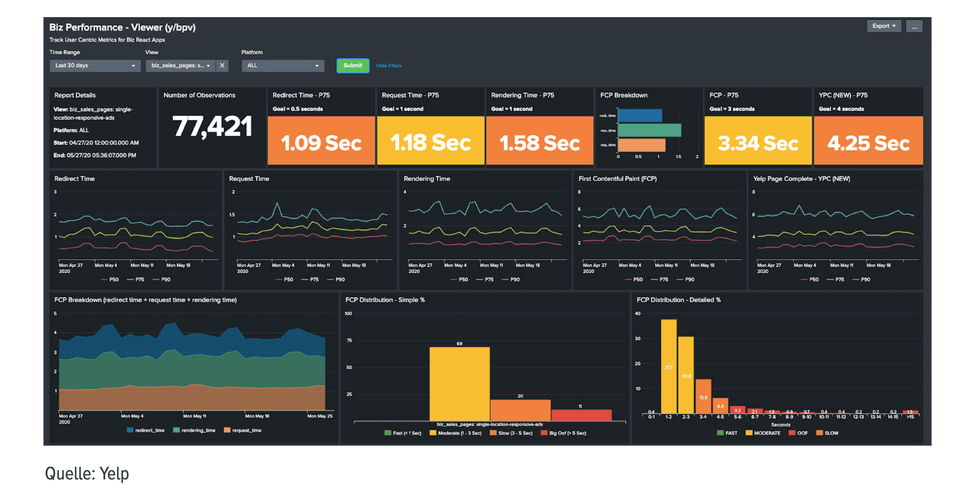
Task: Toggle P50 legend in First Contentful Paint chart
Action: (x=634, y=280)
